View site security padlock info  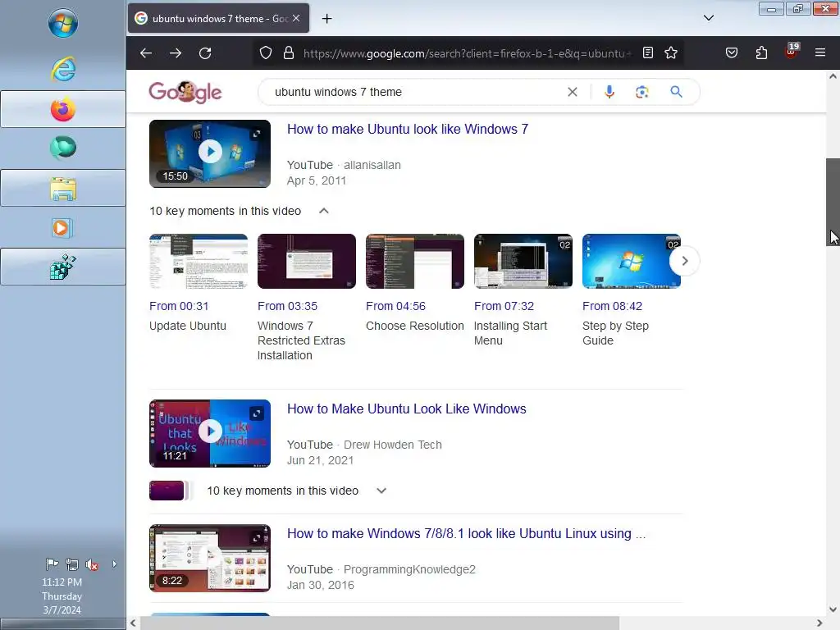pyautogui.click(x=289, y=53)
